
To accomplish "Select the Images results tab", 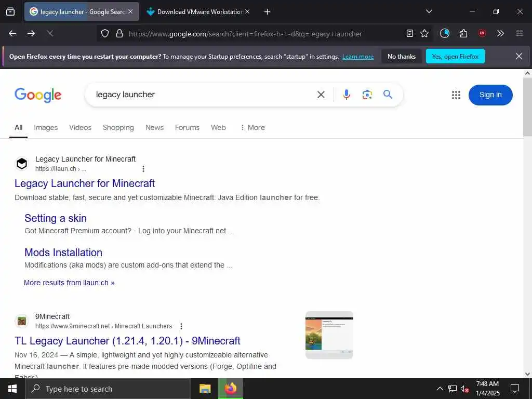I will tap(46, 128).
